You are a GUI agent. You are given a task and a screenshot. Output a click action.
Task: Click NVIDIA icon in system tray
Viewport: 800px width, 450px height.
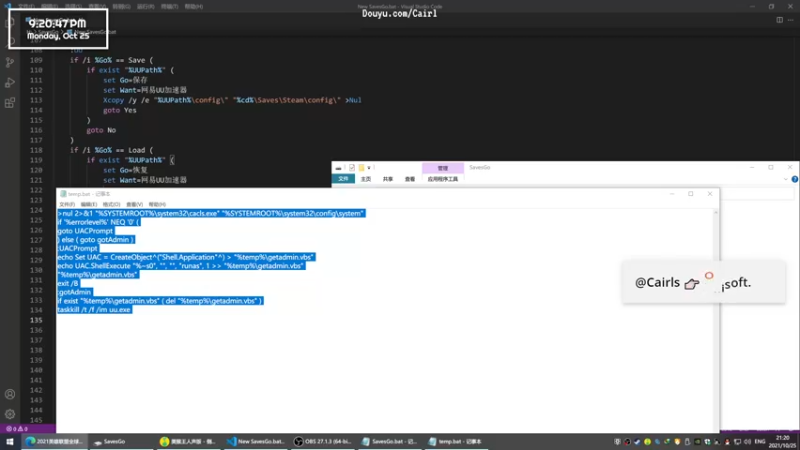click(x=697, y=441)
